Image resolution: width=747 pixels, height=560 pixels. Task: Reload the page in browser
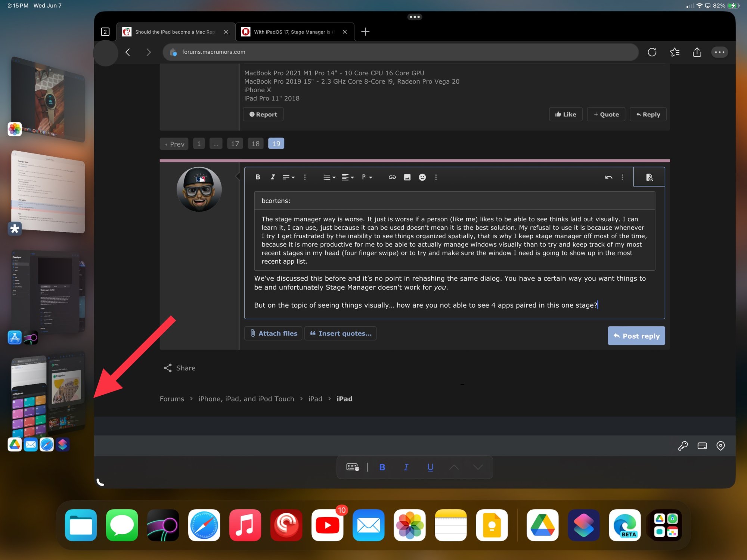(x=652, y=52)
